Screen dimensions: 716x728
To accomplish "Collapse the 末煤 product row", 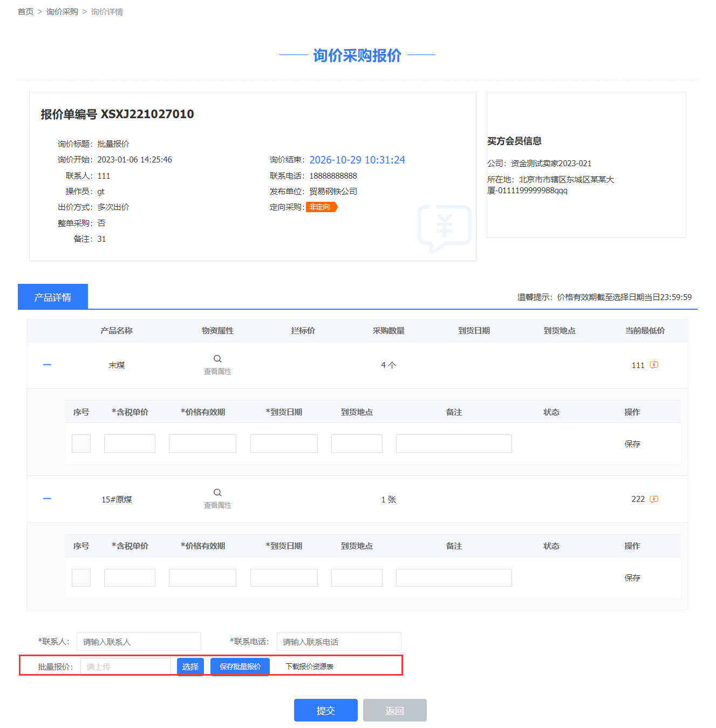I will (47, 365).
